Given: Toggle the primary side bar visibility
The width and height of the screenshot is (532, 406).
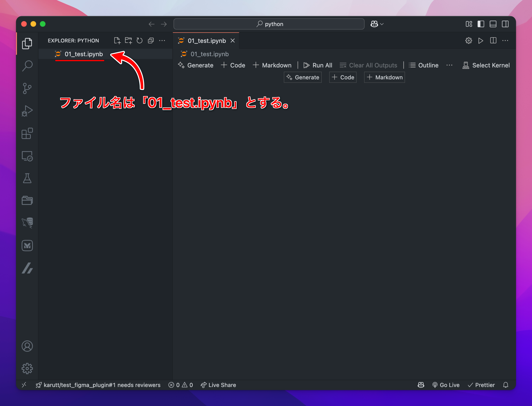Looking at the screenshot, I should (x=481, y=24).
